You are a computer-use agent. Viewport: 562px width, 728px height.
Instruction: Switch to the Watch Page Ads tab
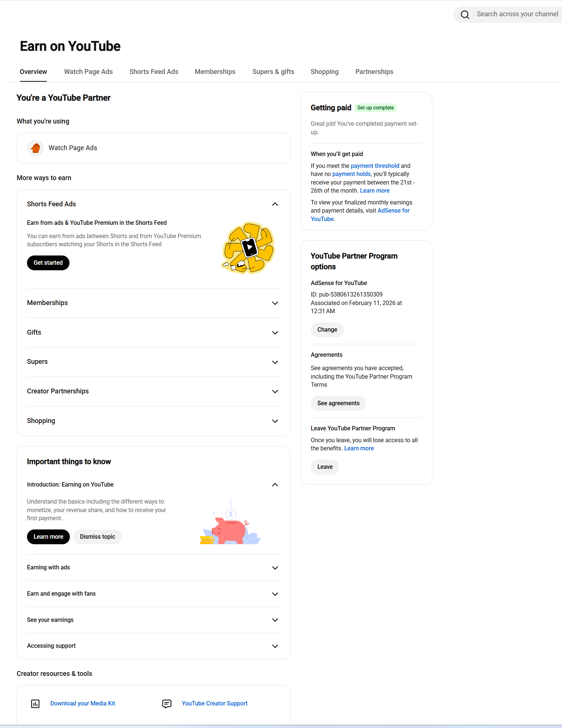[x=88, y=72]
